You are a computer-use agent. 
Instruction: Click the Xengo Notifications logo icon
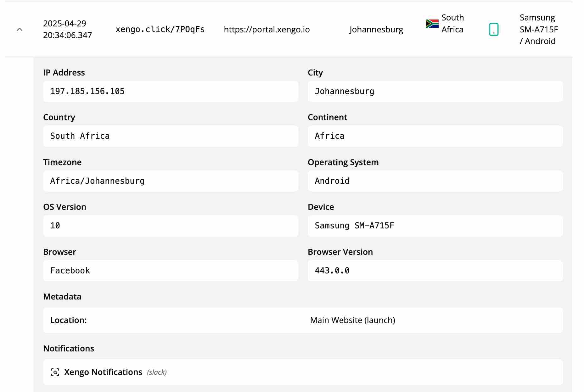pyautogui.click(x=55, y=372)
